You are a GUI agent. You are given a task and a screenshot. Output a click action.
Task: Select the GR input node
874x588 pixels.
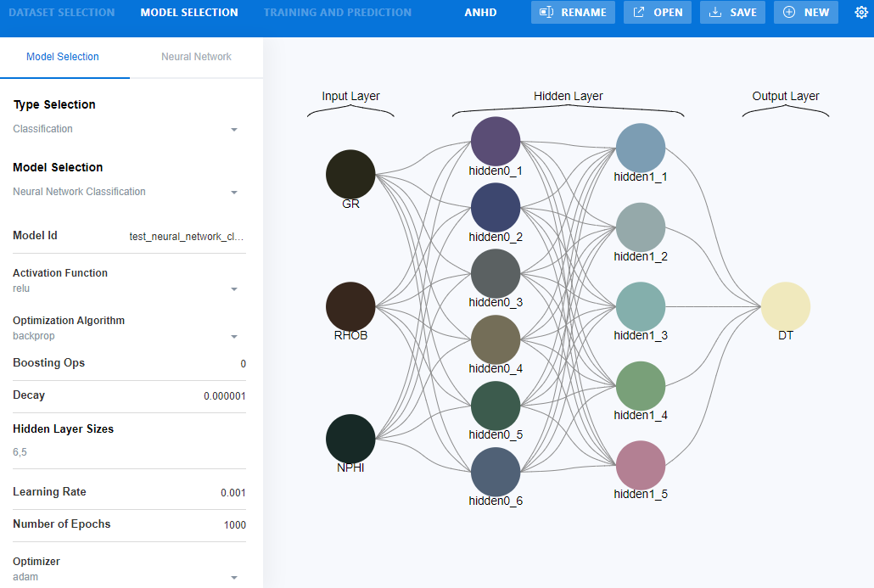[x=350, y=174]
